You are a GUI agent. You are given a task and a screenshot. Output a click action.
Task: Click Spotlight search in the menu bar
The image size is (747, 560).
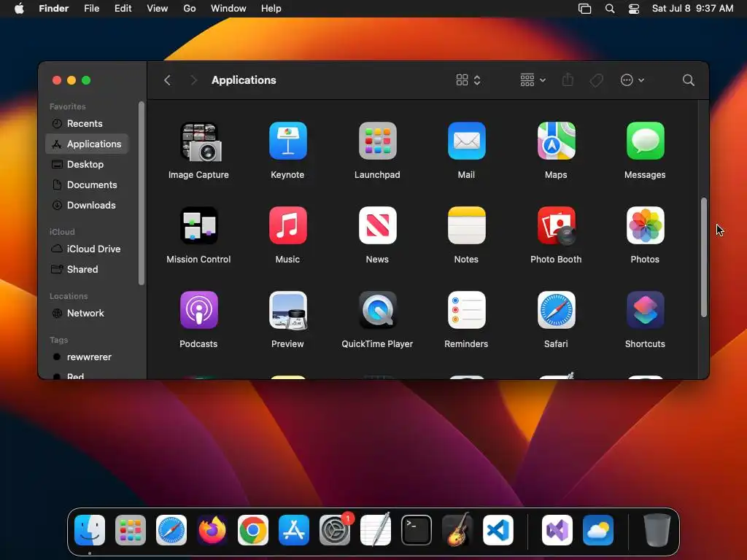click(610, 9)
